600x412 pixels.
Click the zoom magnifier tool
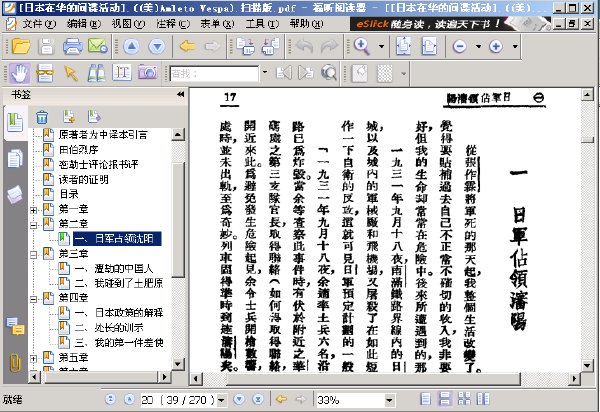[362, 46]
